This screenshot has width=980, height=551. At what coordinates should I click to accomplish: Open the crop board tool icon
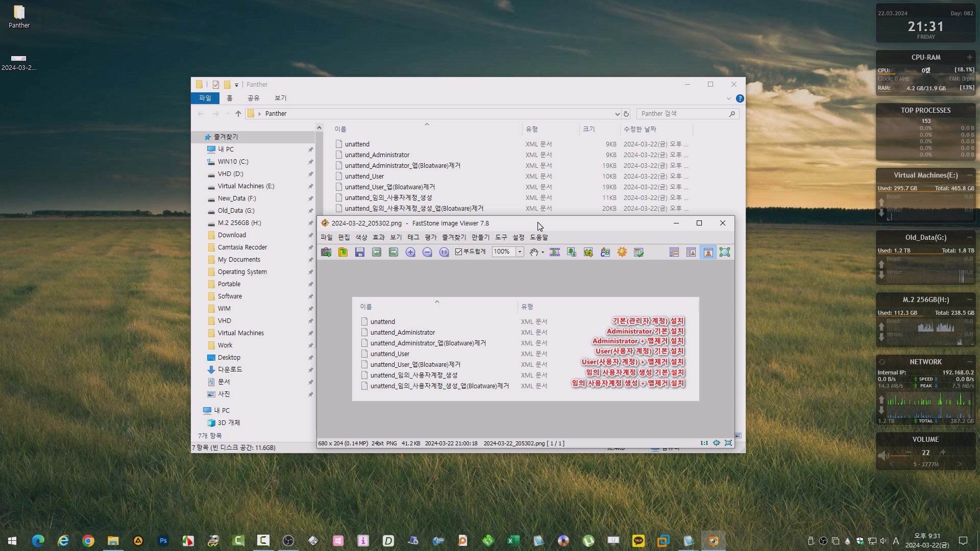589,252
